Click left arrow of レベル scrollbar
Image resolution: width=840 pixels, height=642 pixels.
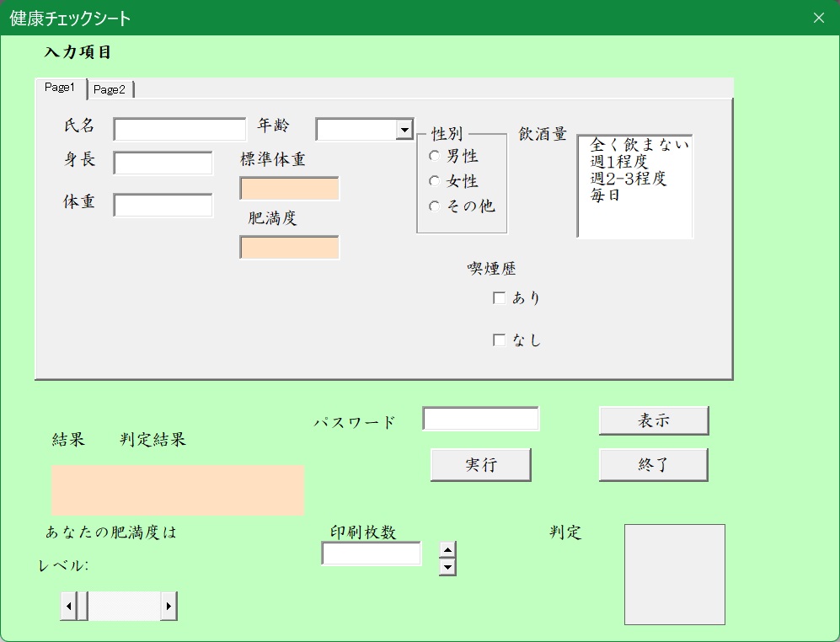point(68,606)
